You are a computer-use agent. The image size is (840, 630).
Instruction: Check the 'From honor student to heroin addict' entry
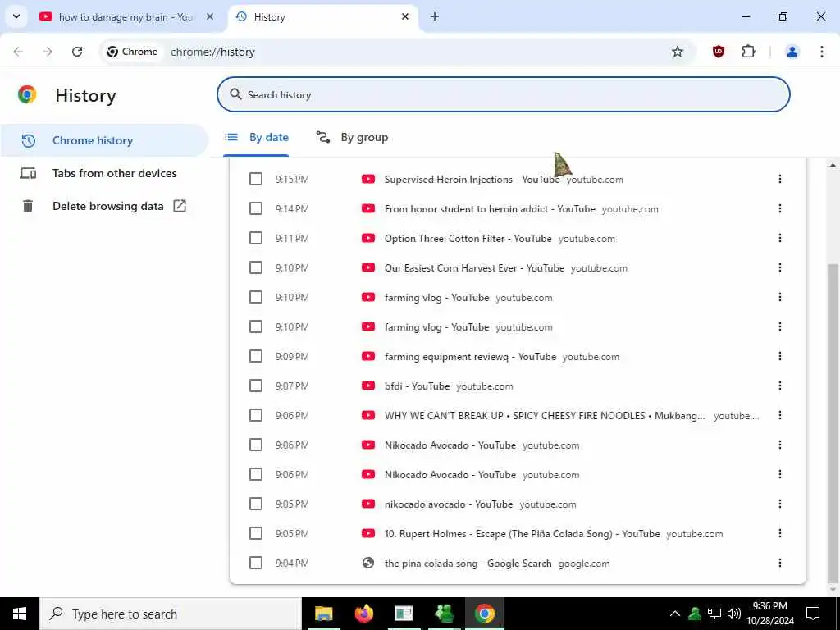256,208
